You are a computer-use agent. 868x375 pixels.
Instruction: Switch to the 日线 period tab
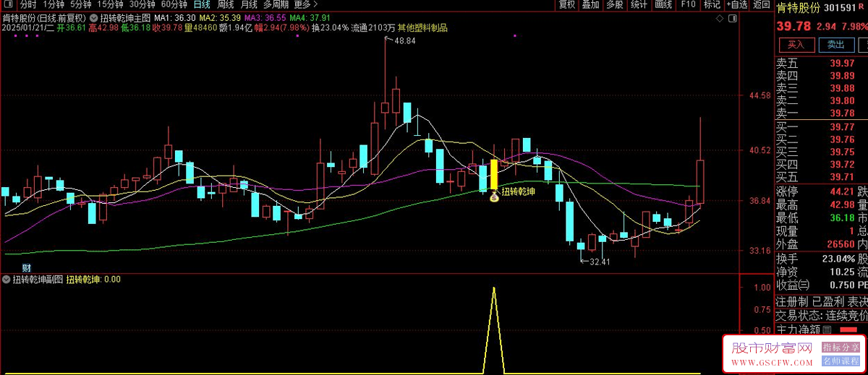202,4
